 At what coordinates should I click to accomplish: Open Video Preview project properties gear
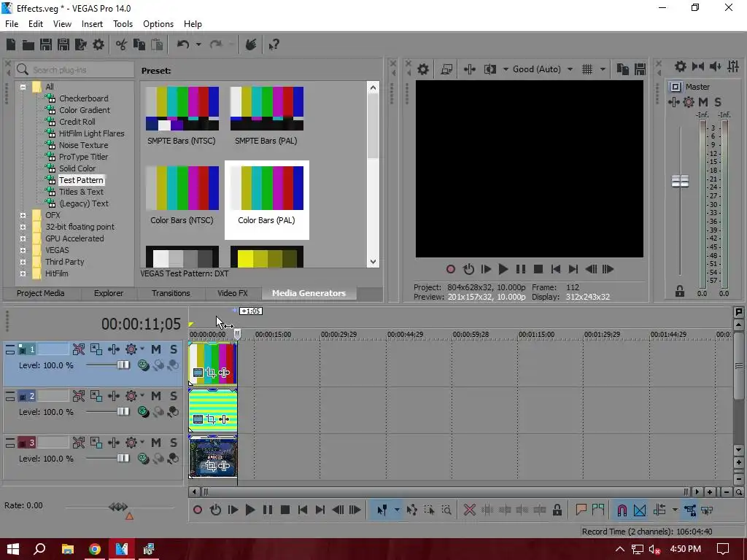tap(423, 69)
